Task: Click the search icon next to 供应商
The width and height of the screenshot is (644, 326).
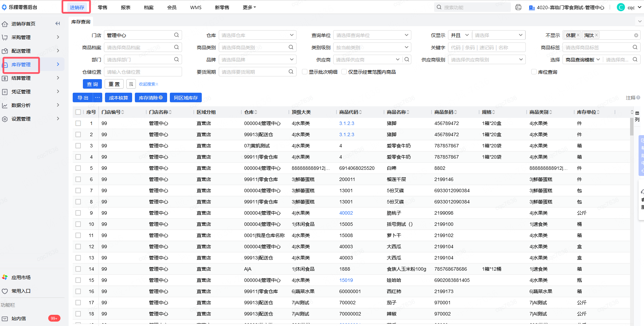Action: (x=407, y=59)
